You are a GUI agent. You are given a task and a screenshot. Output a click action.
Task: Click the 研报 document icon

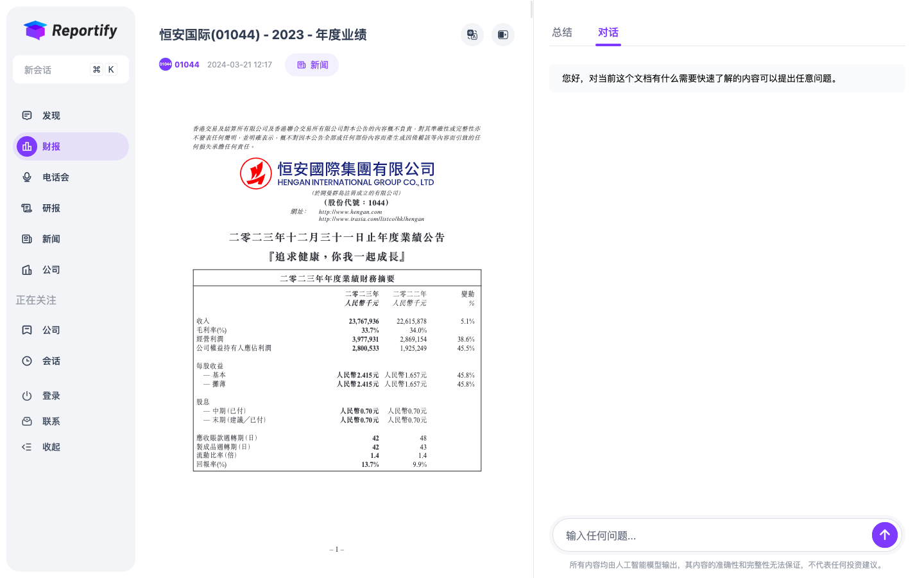(x=27, y=208)
